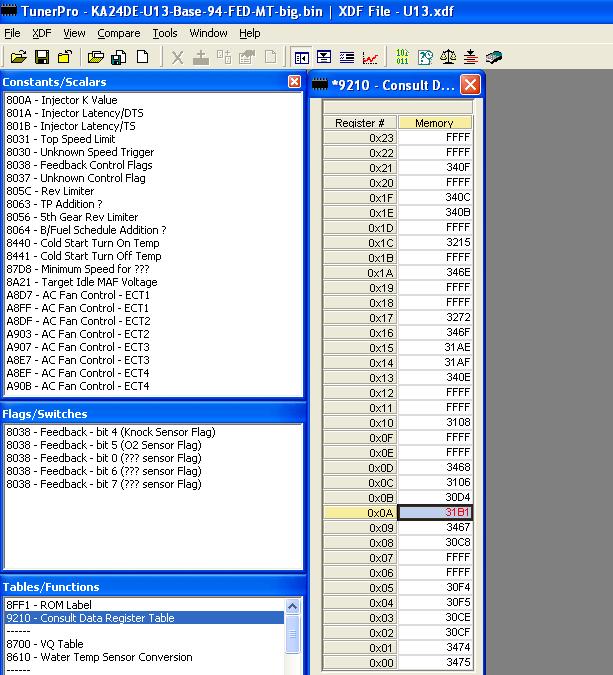Click memory cell 3272 in row 0x17

tap(435, 317)
